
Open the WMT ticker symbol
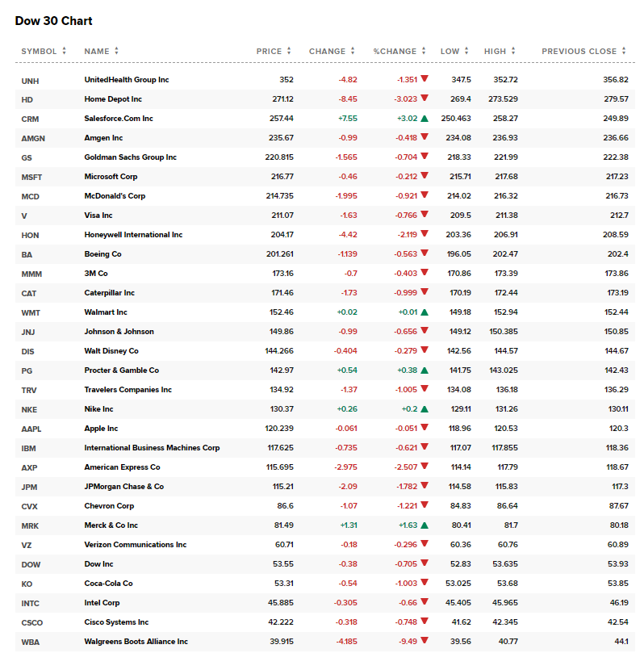pyautogui.click(x=31, y=312)
